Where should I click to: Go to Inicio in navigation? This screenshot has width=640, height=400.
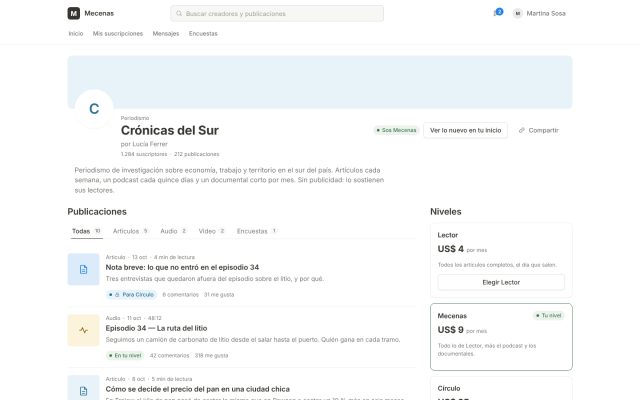pos(76,33)
